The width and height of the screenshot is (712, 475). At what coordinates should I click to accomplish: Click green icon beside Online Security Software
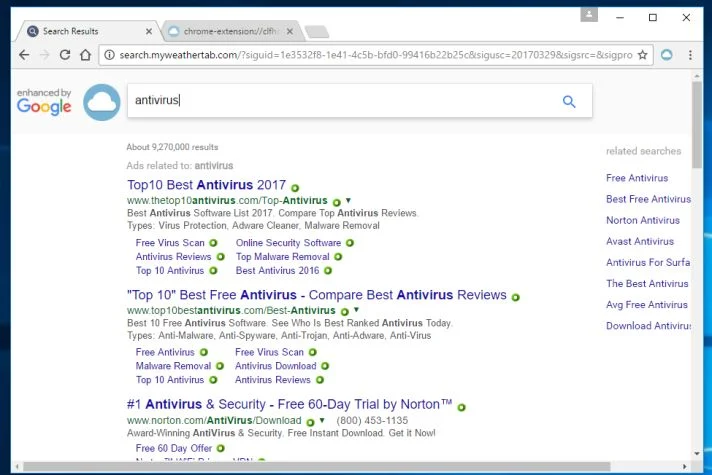[x=350, y=243]
